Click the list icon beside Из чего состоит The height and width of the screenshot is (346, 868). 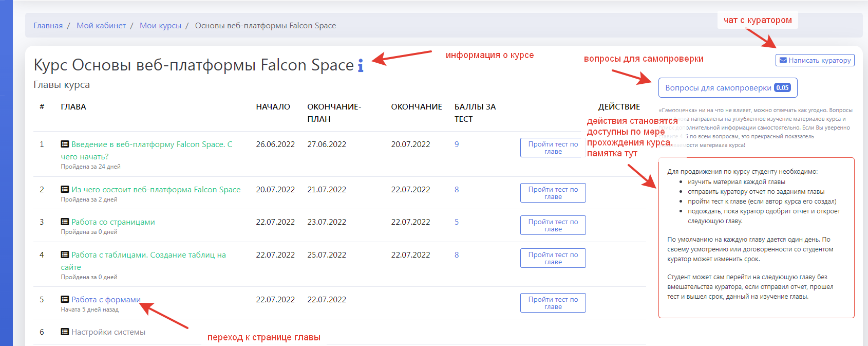coord(65,190)
